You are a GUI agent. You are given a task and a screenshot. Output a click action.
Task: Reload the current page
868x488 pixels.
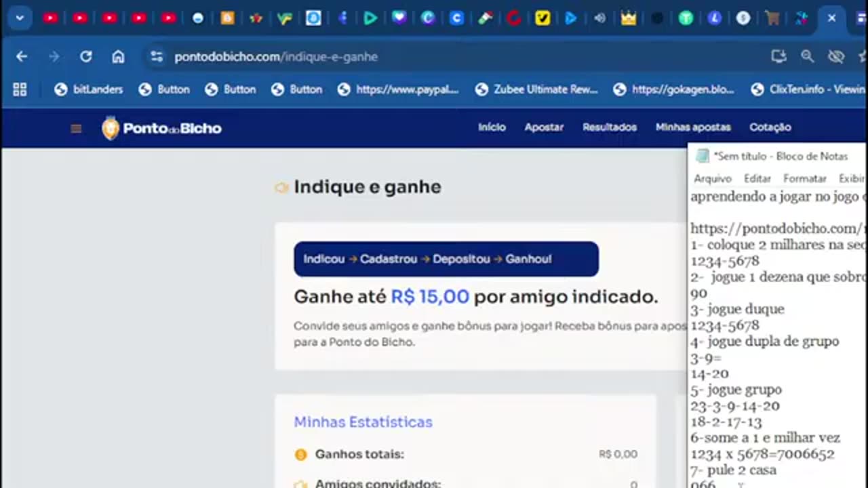[86, 57]
